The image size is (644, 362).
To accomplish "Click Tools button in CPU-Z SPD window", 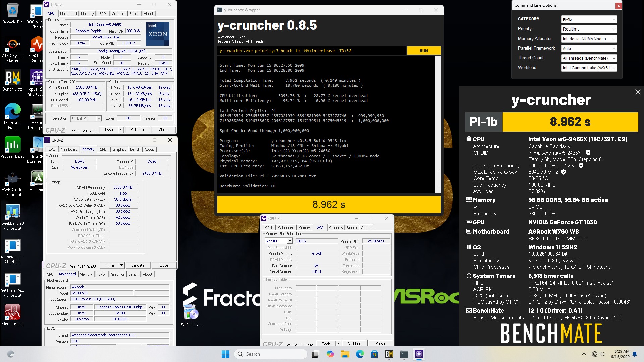I will 326,344.
